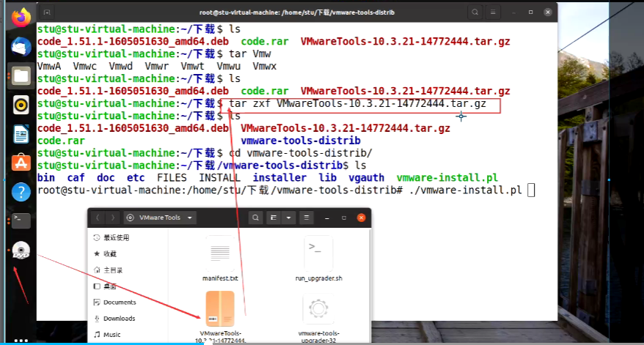Open Firefox from the dock
Viewport: 644px width, 345px height.
tap(21, 18)
